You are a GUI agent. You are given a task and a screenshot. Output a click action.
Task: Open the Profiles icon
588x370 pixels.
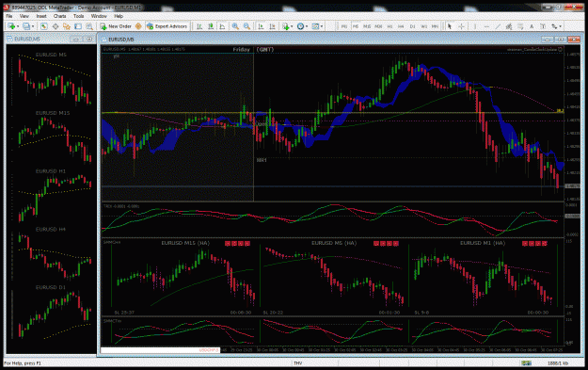tap(26, 26)
